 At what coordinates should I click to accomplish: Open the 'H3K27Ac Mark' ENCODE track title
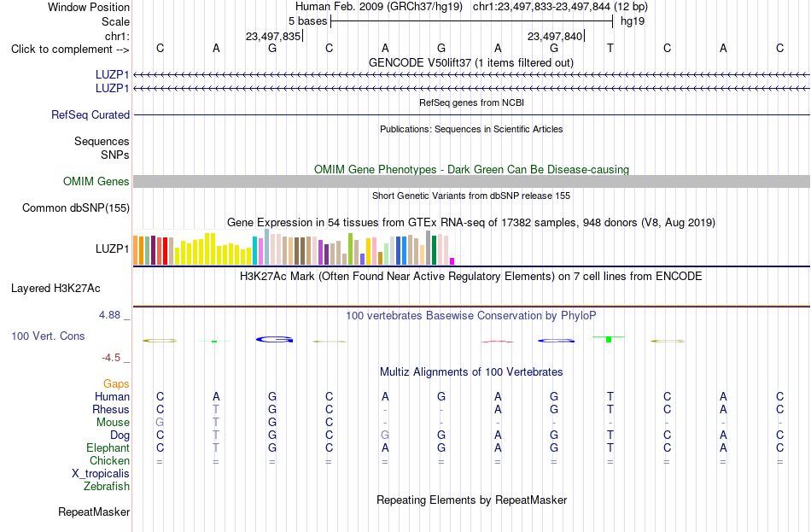[x=471, y=277]
